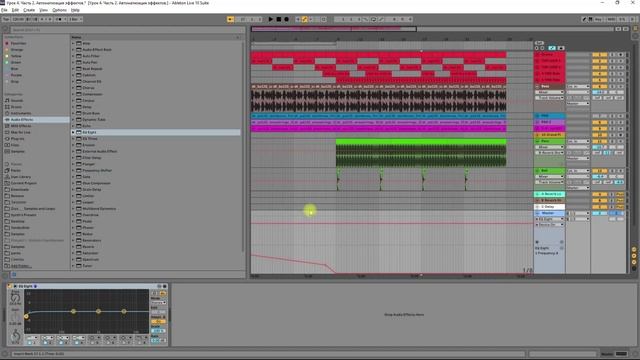Select the Favorites collection
The width and height of the screenshot is (640, 360).
(x=18, y=43)
